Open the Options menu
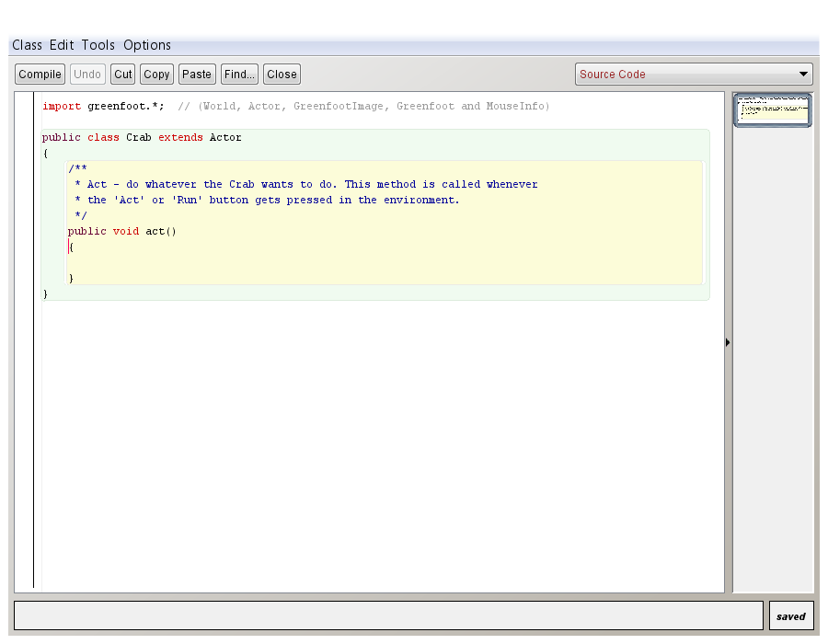The width and height of the screenshot is (828, 644). (x=147, y=45)
